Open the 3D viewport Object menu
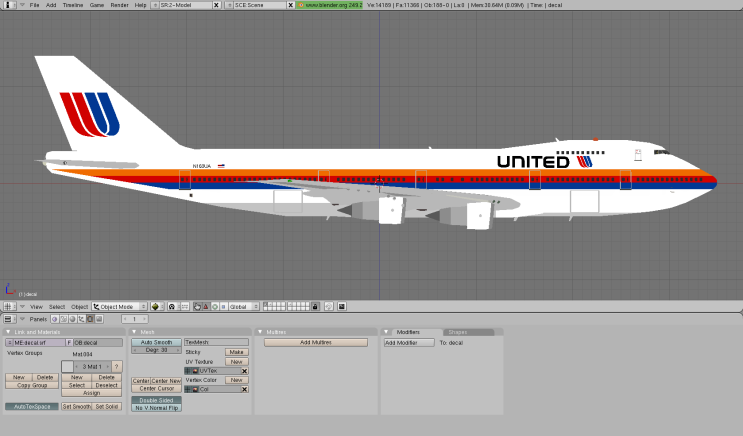The width and height of the screenshot is (743, 436). pos(79,307)
